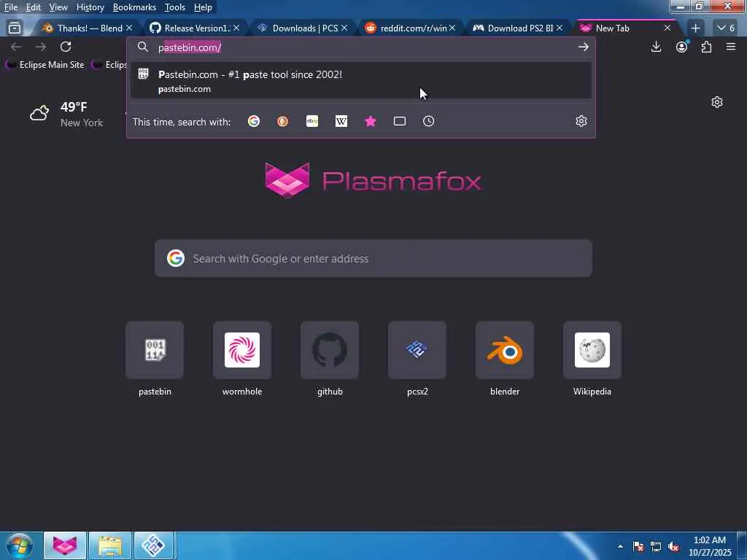Open the clock showing 1:02 AM
This screenshot has width=747, height=560.
pos(710,546)
